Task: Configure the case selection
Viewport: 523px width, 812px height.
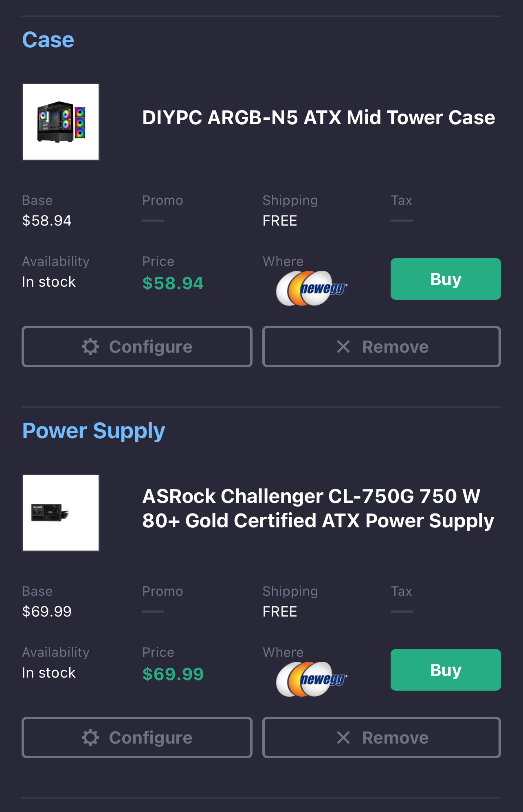Action: pos(137,347)
